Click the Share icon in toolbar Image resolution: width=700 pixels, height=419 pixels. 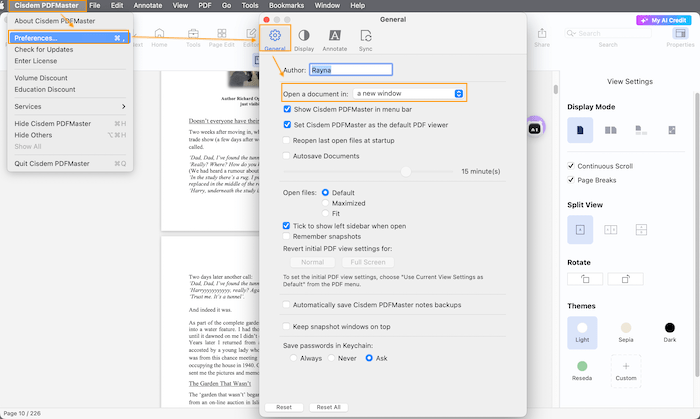(542, 38)
